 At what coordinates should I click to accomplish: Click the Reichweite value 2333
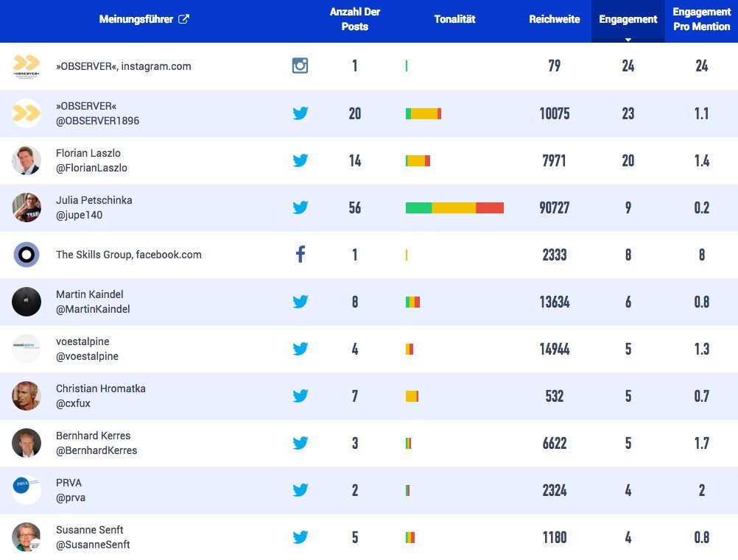[x=555, y=255]
